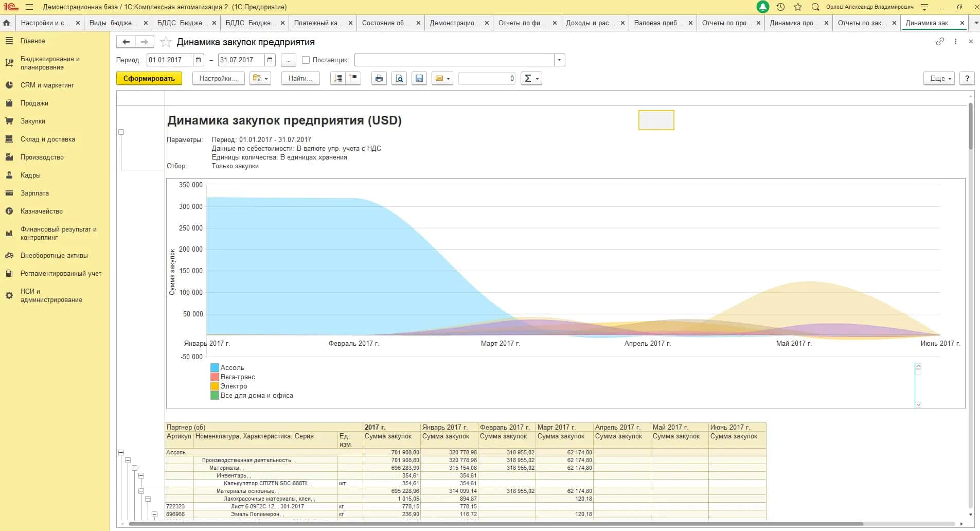Enable the Поставщик filter checkbox

pos(306,60)
